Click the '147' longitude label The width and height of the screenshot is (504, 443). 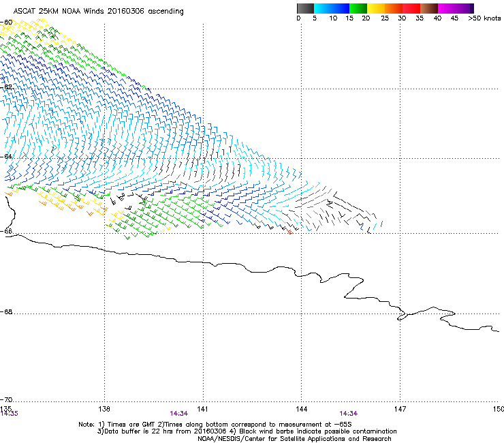tap(400, 409)
